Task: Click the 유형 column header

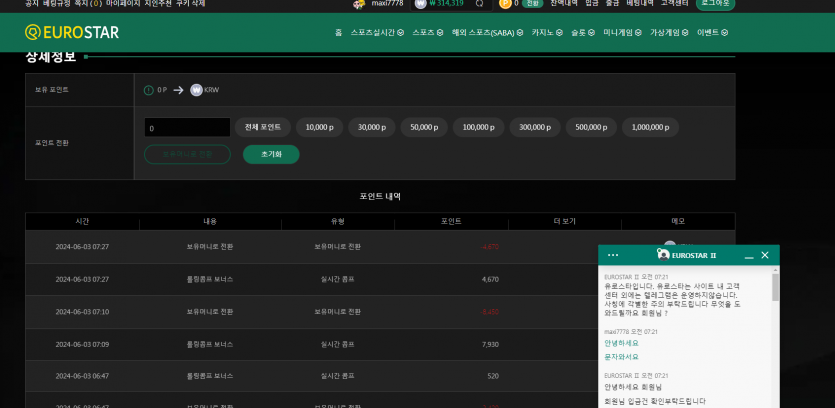Action: click(338, 222)
